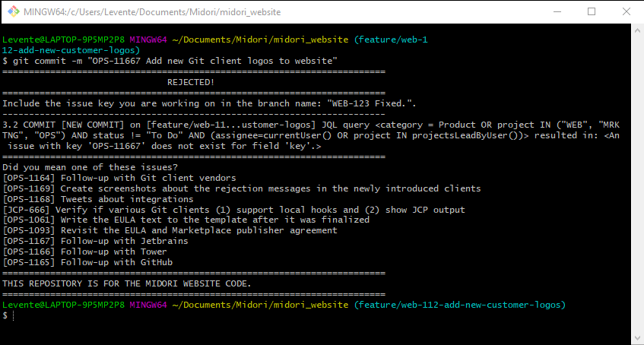
Task: Click the "Did you mean one of these issues?" line
Action: [90, 168]
